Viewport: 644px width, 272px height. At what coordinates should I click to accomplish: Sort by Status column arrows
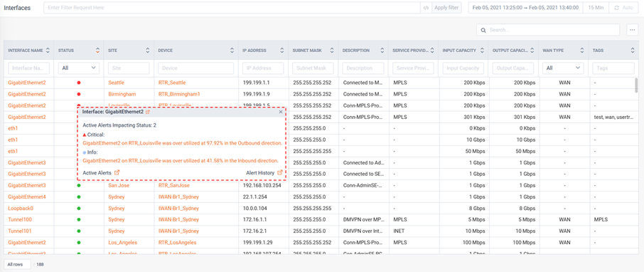click(x=97, y=51)
